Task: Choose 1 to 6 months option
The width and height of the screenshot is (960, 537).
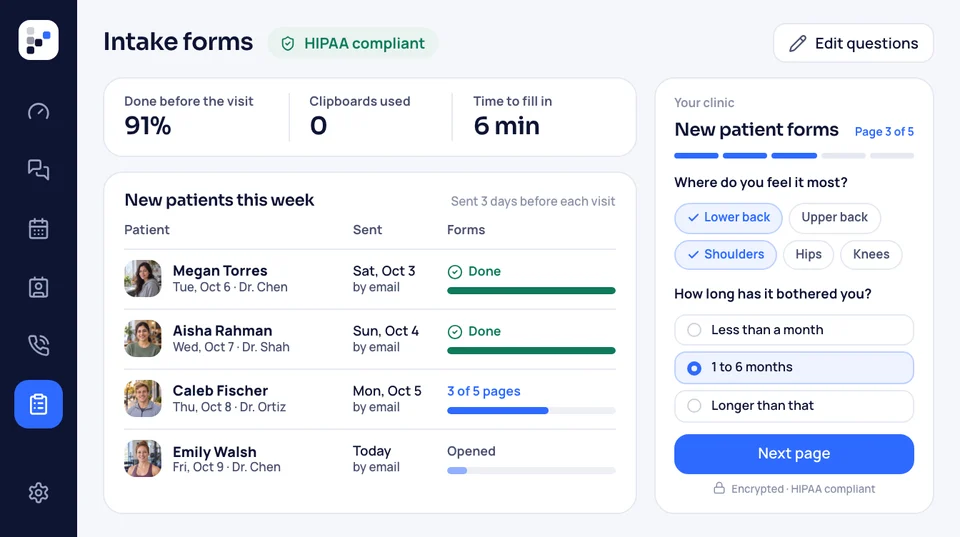Action: tap(793, 367)
